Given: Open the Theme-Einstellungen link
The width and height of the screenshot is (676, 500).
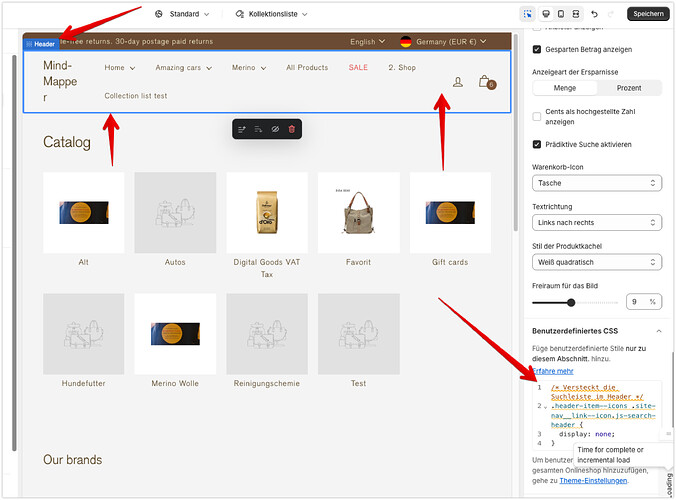Looking at the screenshot, I should (x=593, y=481).
